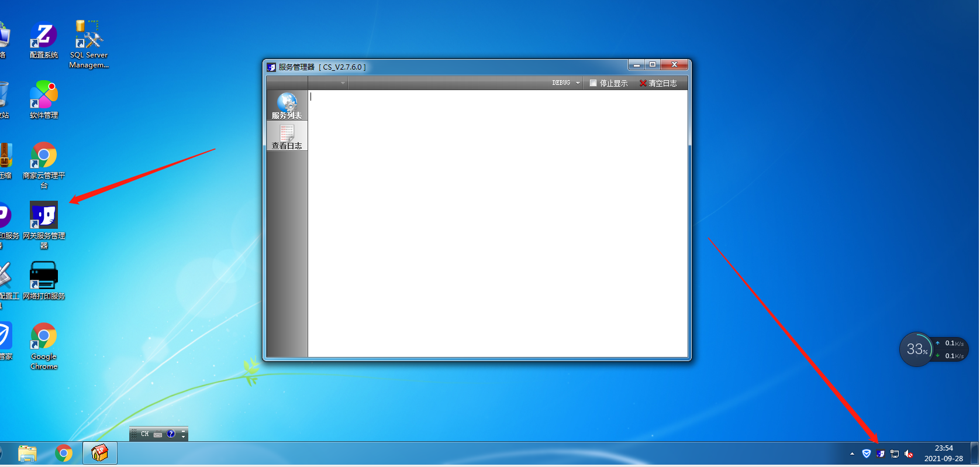Screen dimensions: 980x467
Task: Click the CH language bar indicator
Action: coord(145,434)
